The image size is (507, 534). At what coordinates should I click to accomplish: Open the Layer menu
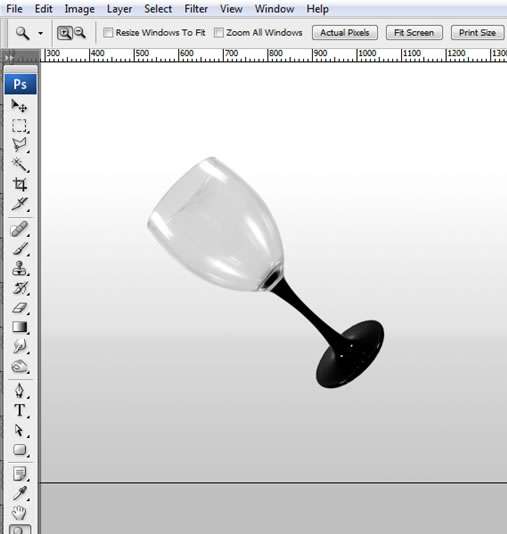[119, 9]
